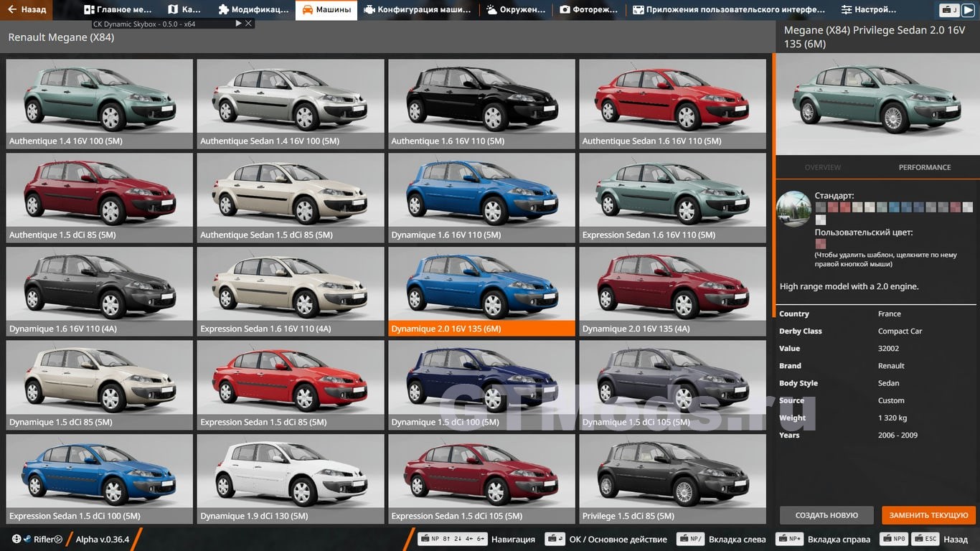The image size is (980, 551).
Task: Select Dynamique 2.0 16V 135 (4A)
Action: pos(673,291)
